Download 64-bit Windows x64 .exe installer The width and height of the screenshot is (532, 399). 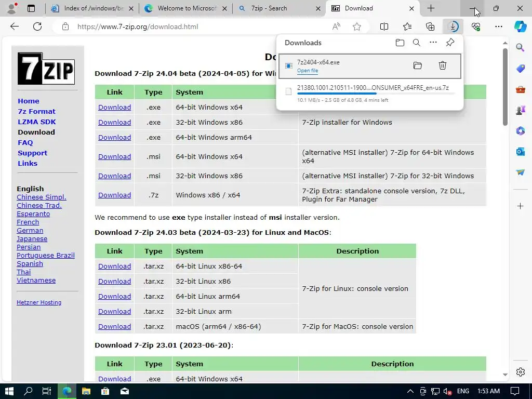tap(114, 107)
